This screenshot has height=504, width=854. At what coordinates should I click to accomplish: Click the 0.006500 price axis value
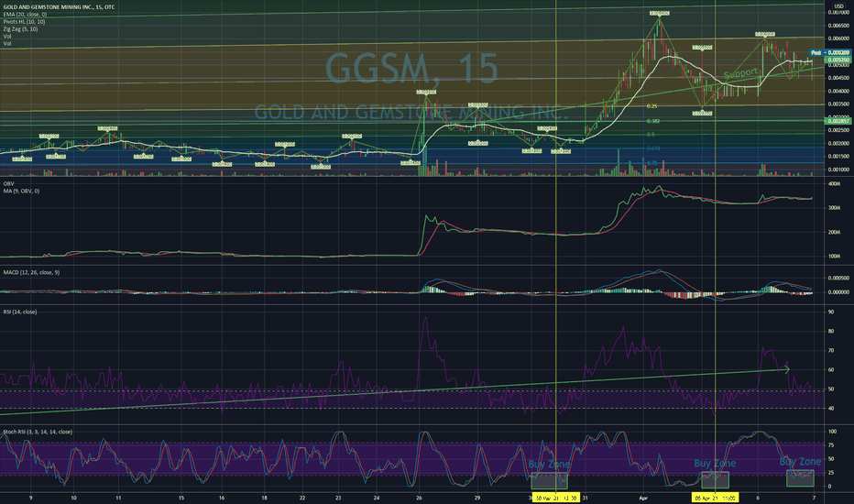point(838,26)
